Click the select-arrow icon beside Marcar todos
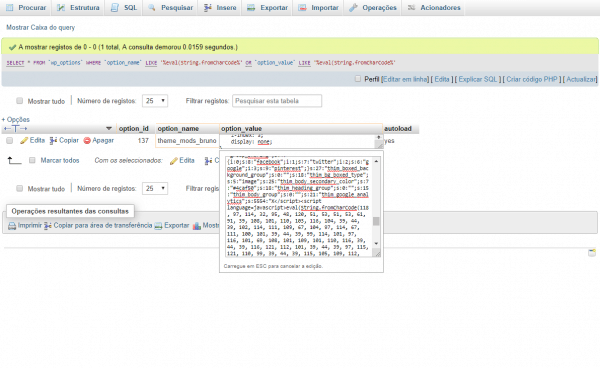This screenshot has height=368, width=600. pyautogui.click(x=15, y=161)
